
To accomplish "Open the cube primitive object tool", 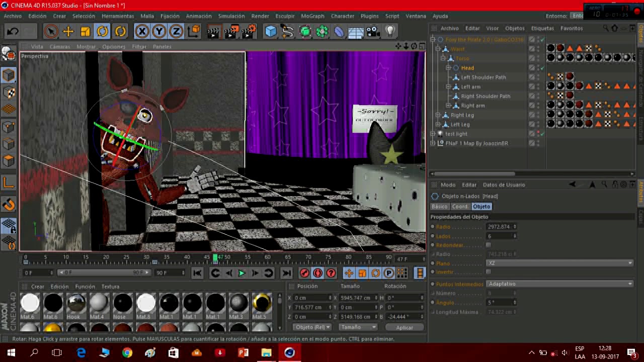I will coord(271,31).
